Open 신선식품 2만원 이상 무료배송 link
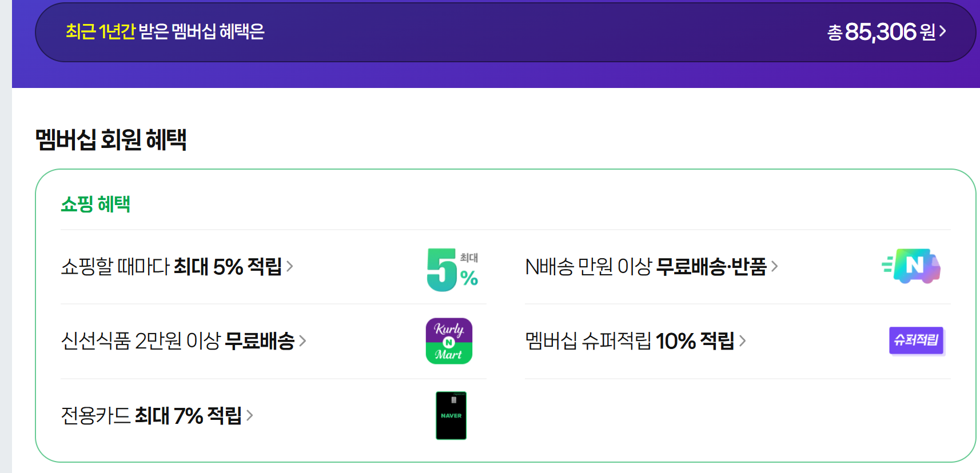Image resolution: width=980 pixels, height=473 pixels. (177, 341)
